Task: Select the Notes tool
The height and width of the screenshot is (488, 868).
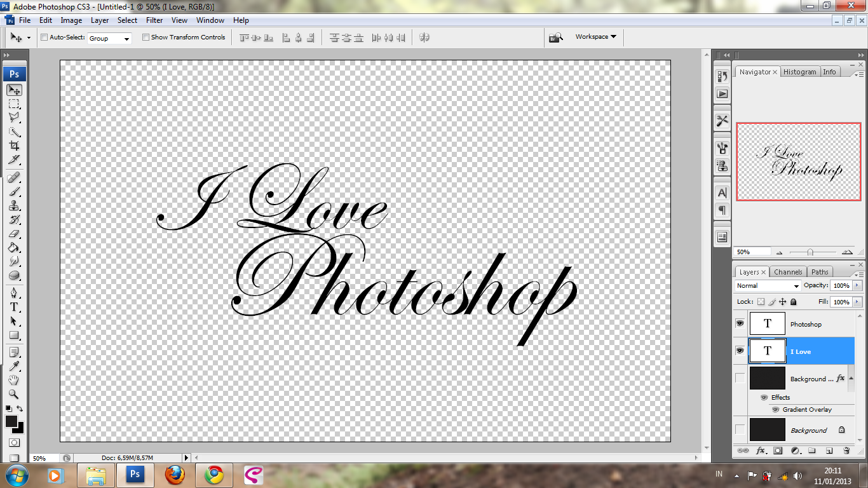Action: 14,352
